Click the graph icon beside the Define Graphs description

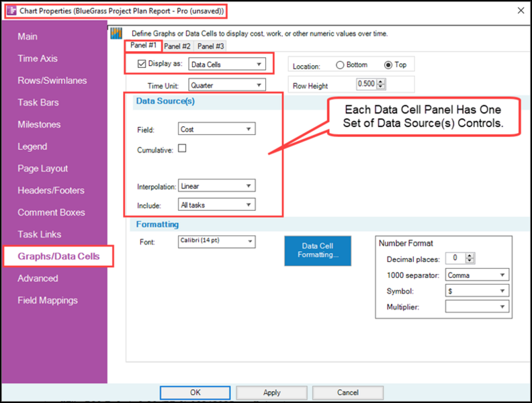pos(116,33)
